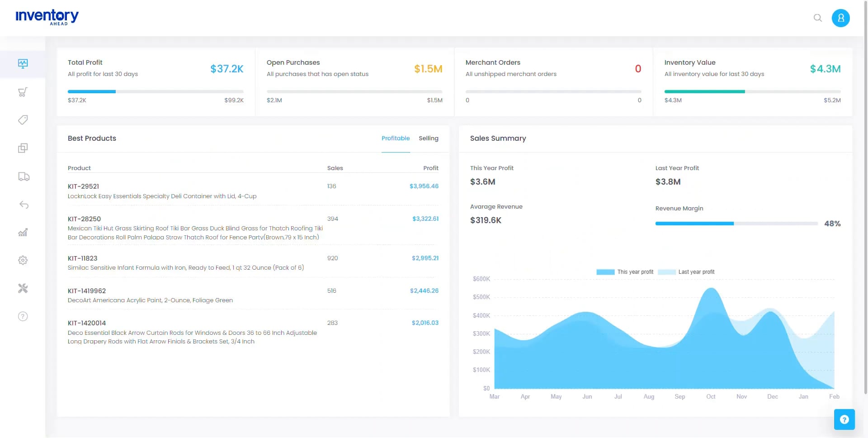Click product code KIT-1419962
The image size is (868, 438).
coord(87,291)
